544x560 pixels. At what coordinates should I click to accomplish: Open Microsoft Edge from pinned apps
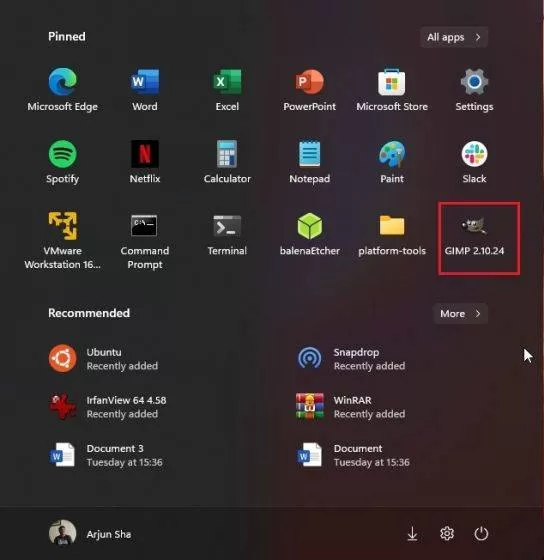[x=63, y=89]
